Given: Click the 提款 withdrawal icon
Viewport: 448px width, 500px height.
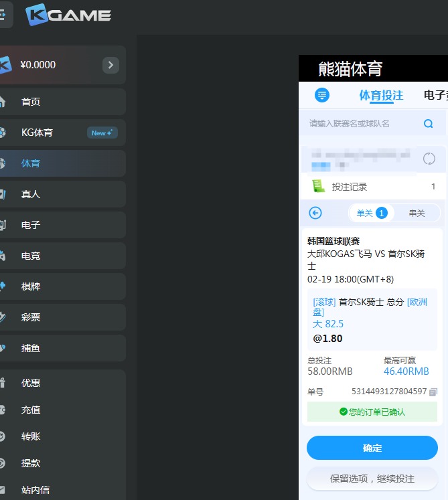Looking at the screenshot, I should [x=2, y=463].
